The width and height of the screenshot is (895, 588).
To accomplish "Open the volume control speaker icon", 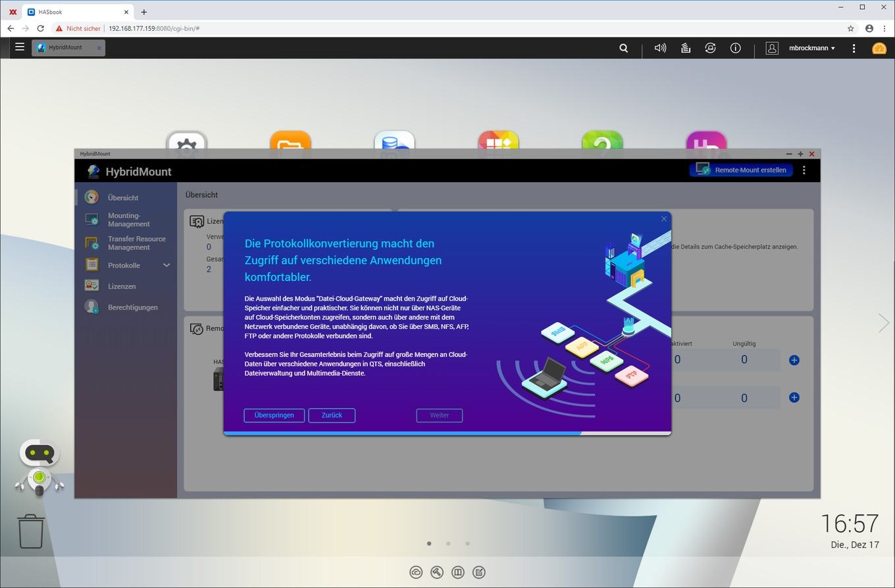I will click(x=660, y=48).
